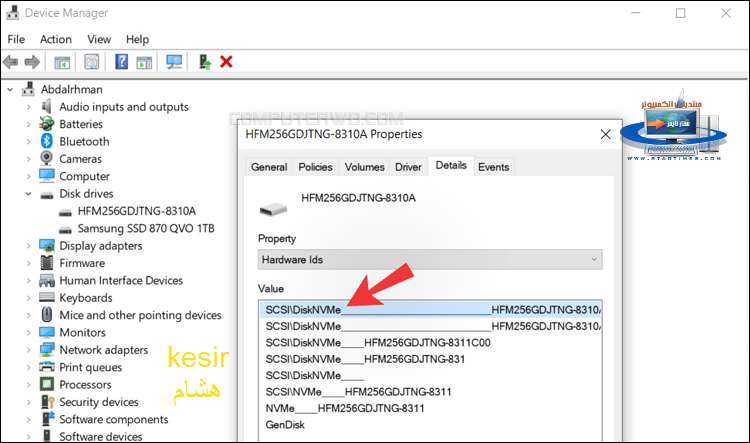Select HFM256GDJTNG-8310A disk drive entry
Viewport: 750px width, 443px height.
point(137,211)
